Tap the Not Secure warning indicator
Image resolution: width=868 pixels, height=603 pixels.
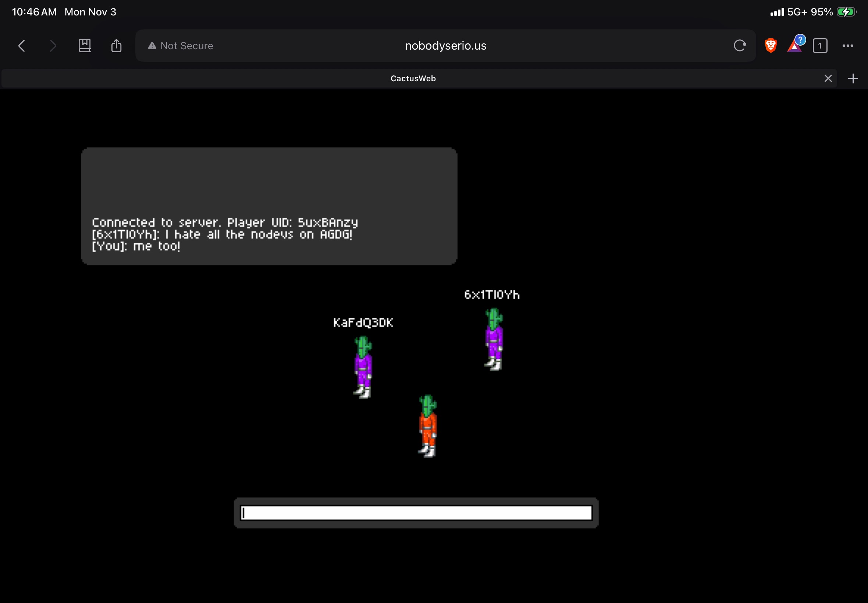[x=181, y=46]
